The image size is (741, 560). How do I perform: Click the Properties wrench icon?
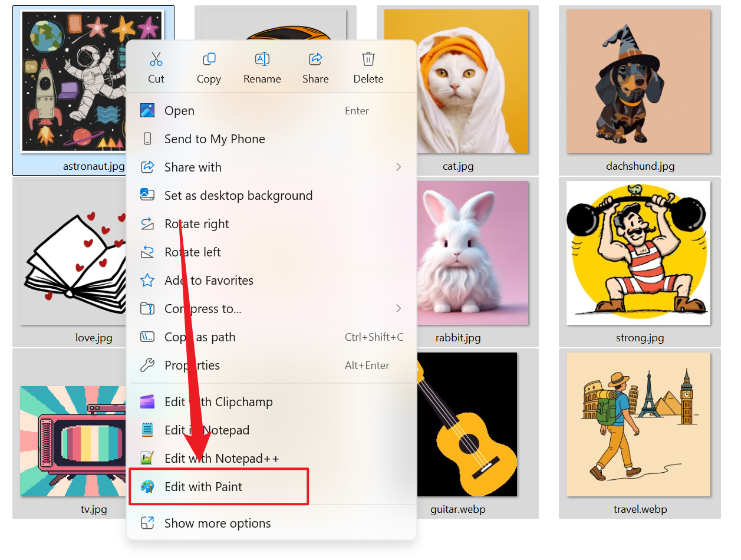click(x=147, y=365)
